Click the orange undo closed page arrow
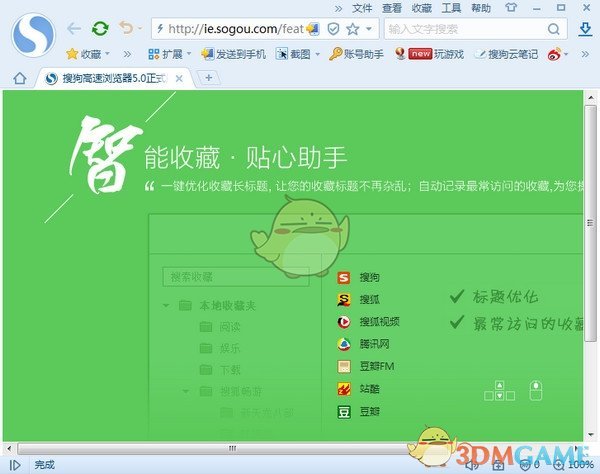Screen dimensions: 600x474 pyautogui.click(x=126, y=28)
